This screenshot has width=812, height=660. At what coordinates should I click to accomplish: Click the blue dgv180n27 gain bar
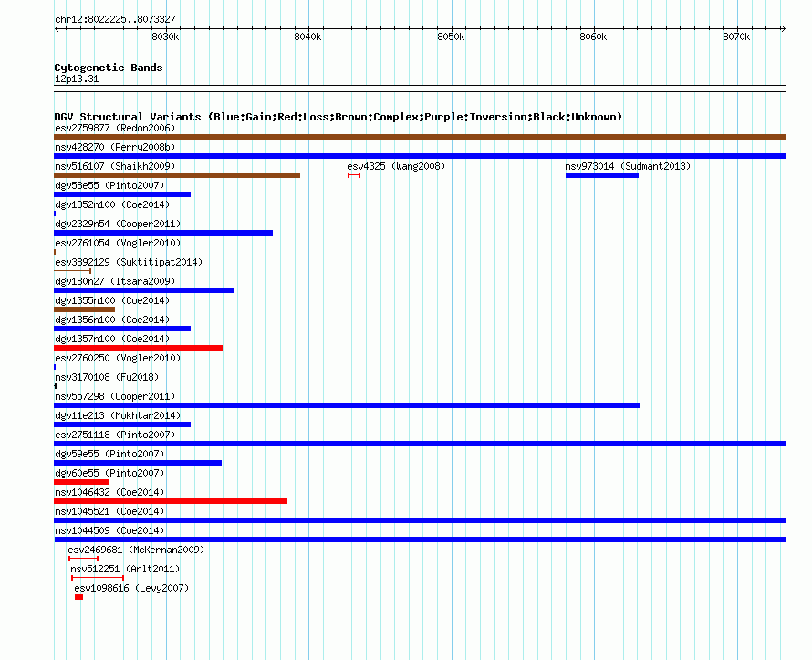click(x=144, y=290)
